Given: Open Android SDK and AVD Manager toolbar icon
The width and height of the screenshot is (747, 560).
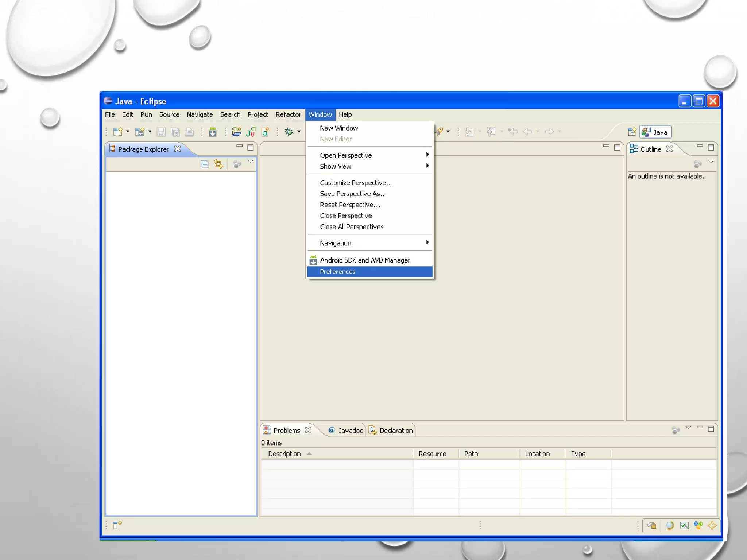Looking at the screenshot, I should [213, 132].
